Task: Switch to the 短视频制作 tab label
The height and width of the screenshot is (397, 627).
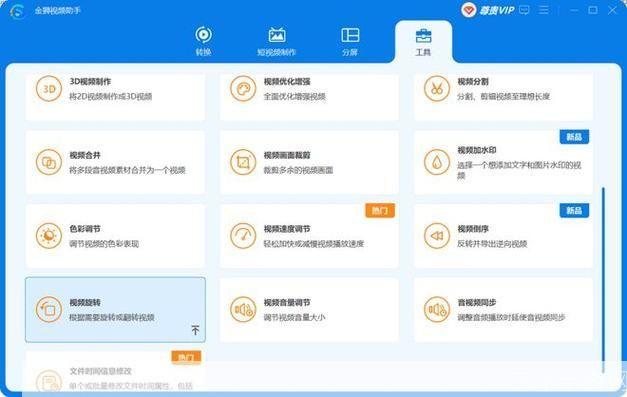Action: coord(277,52)
